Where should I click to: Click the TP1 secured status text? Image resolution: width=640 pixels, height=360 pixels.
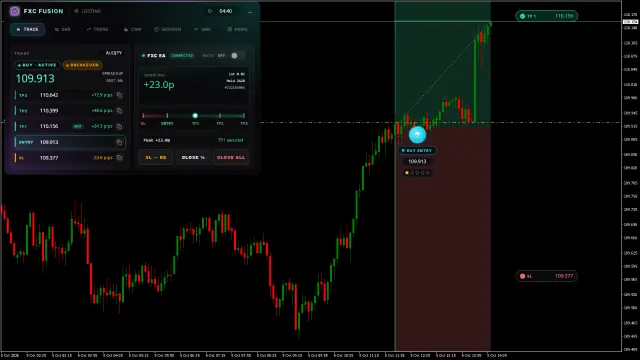pos(231,140)
